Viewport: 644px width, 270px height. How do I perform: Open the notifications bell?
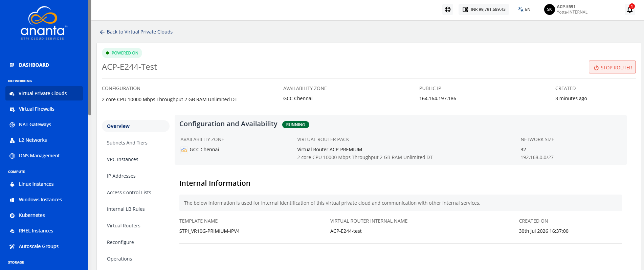pos(630,9)
